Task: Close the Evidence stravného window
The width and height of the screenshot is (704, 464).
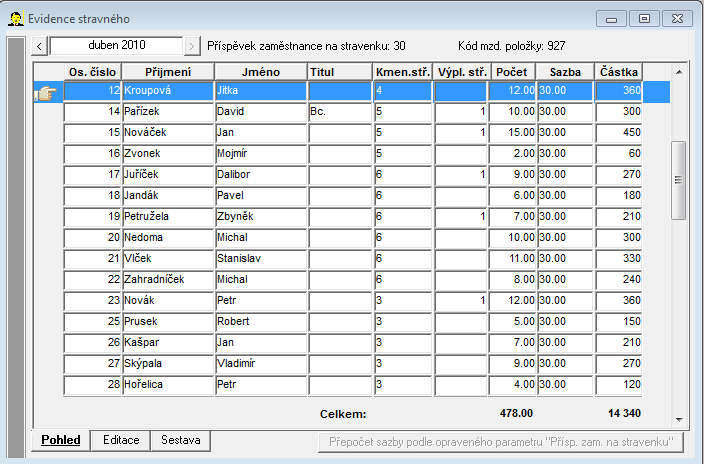Action: pyautogui.click(x=678, y=19)
